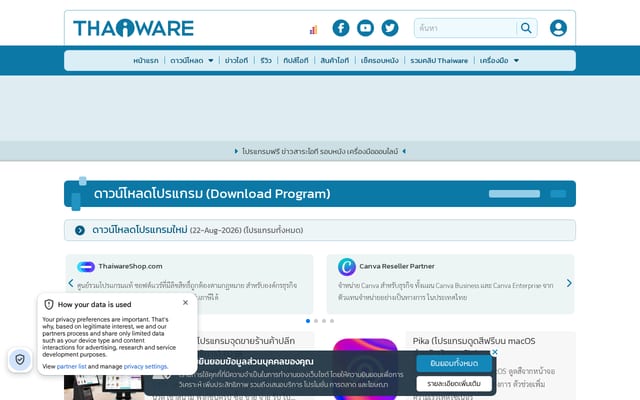The height and width of the screenshot is (400, 640).
Task: Select the third carousel pagination dot
Action: point(324,321)
